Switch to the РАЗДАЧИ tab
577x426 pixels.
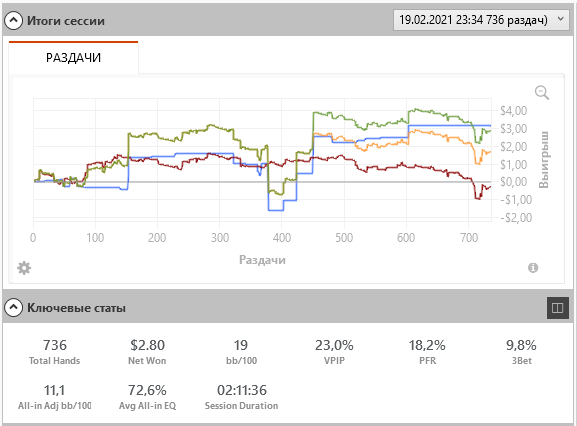pyautogui.click(x=74, y=58)
